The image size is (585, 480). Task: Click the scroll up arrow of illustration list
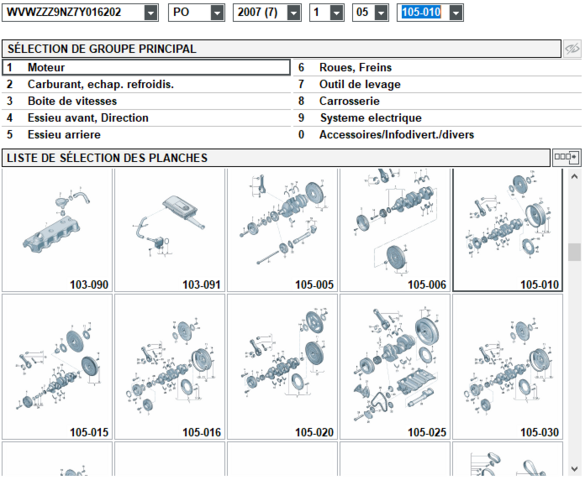point(574,177)
